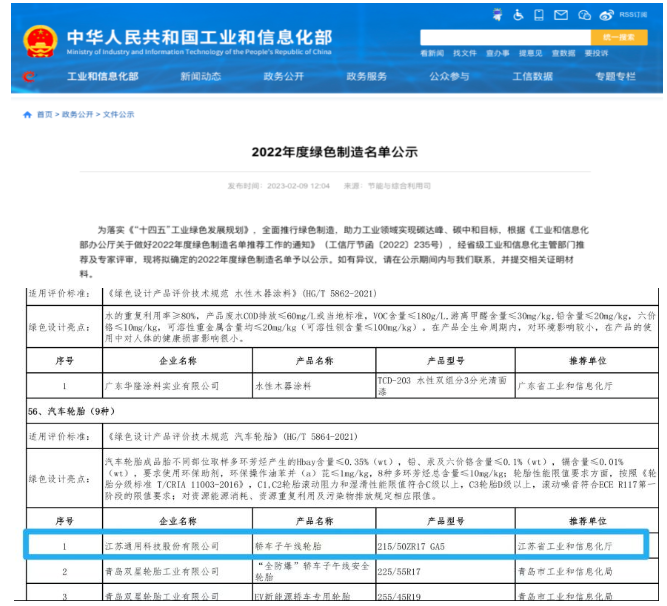Open the smart robot assistant icon
The height and width of the screenshot is (606, 667).
pyautogui.click(x=497, y=15)
